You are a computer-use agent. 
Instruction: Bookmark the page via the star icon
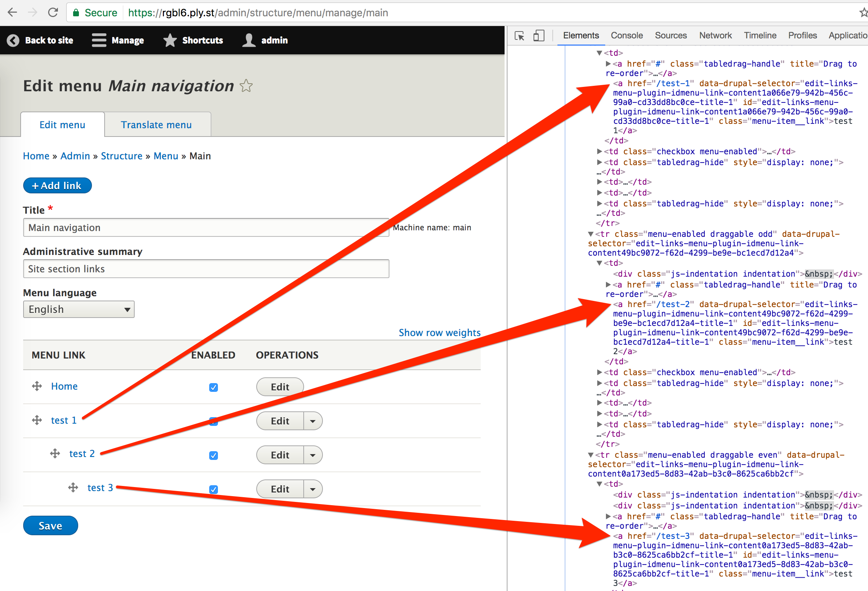863,12
